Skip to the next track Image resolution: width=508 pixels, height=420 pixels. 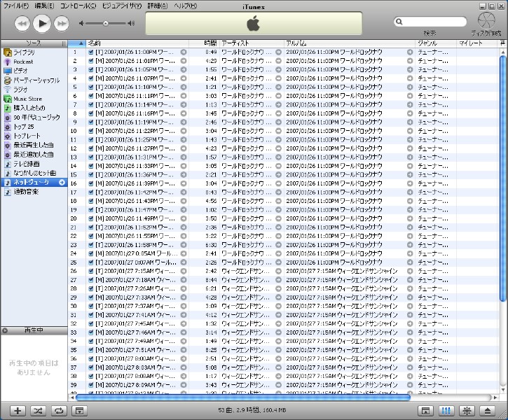click(62, 24)
